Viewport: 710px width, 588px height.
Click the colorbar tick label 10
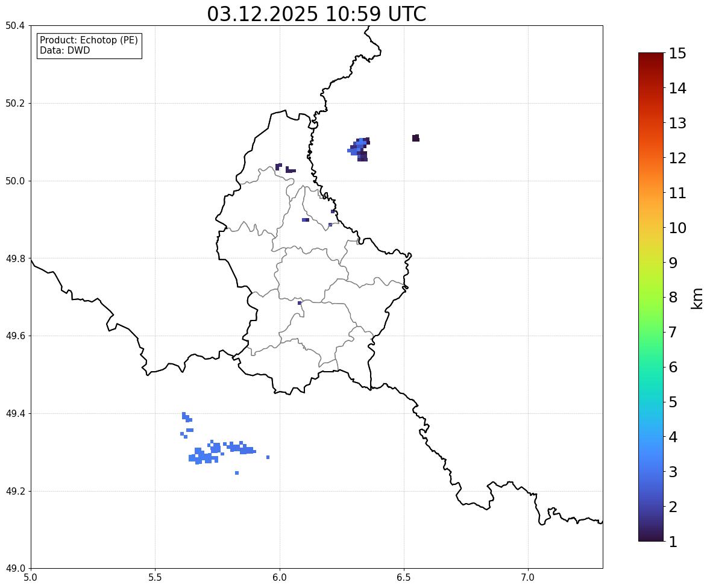pyautogui.click(x=677, y=228)
